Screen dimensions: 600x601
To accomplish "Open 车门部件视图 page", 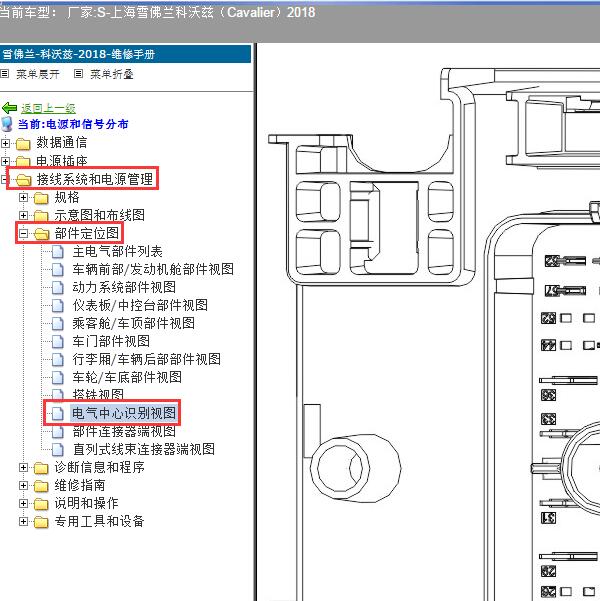I will tap(111, 341).
